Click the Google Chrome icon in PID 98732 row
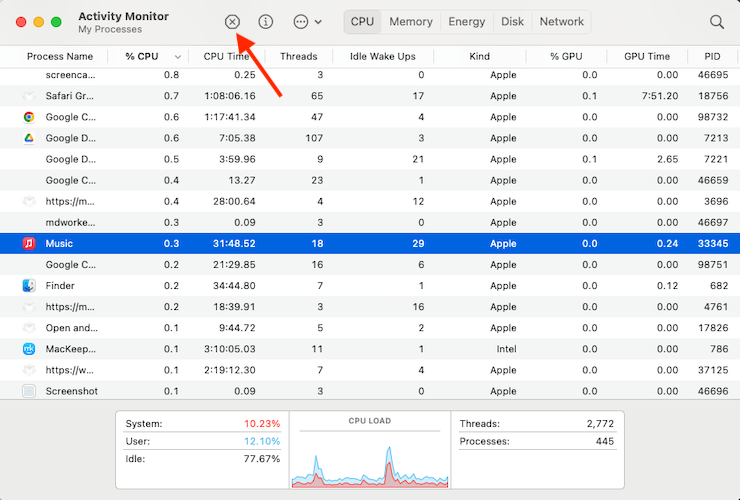Screen dimensions: 740x500 pos(29,117)
